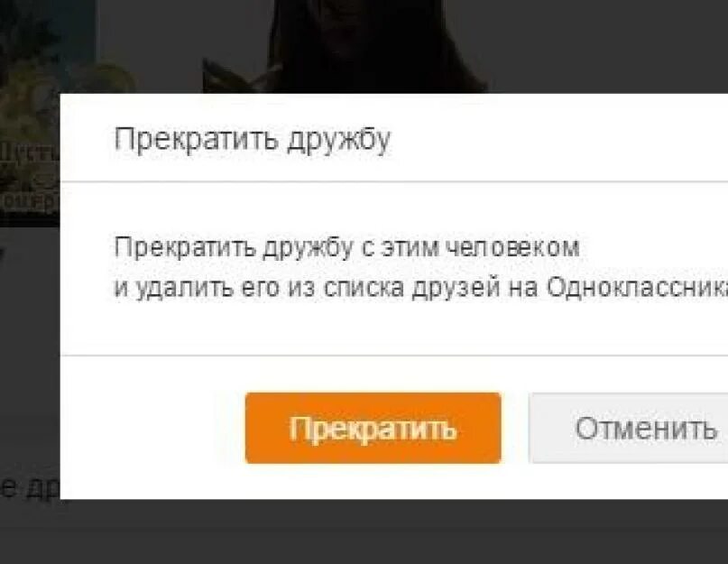Click the gray Отменить button
This screenshot has width=728, height=564.
pos(629,428)
